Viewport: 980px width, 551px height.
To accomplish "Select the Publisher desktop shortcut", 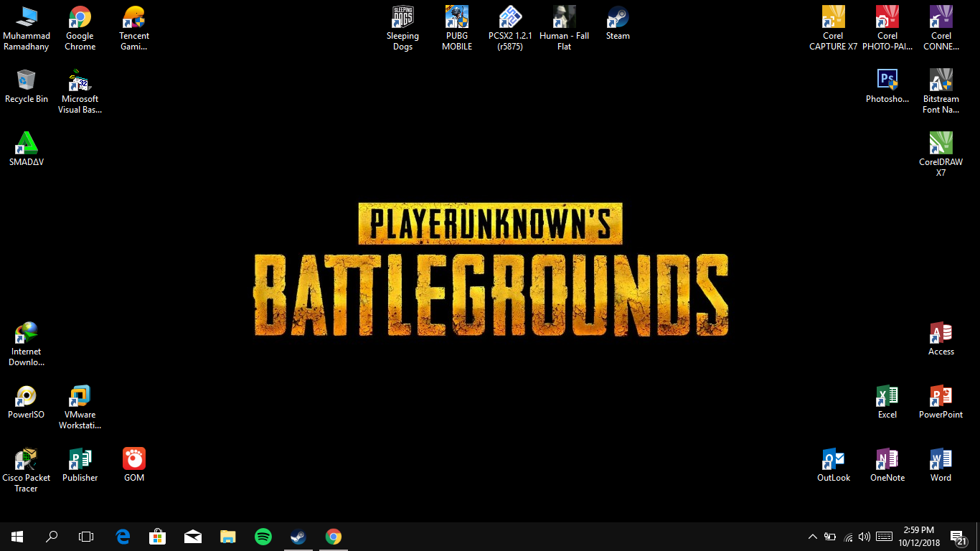I will (80, 465).
